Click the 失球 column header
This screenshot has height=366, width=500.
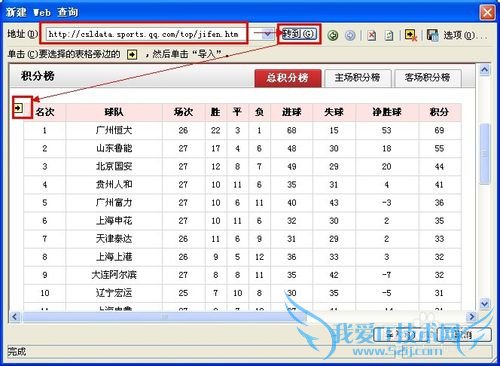pyautogui.click(x=334, y=112)
